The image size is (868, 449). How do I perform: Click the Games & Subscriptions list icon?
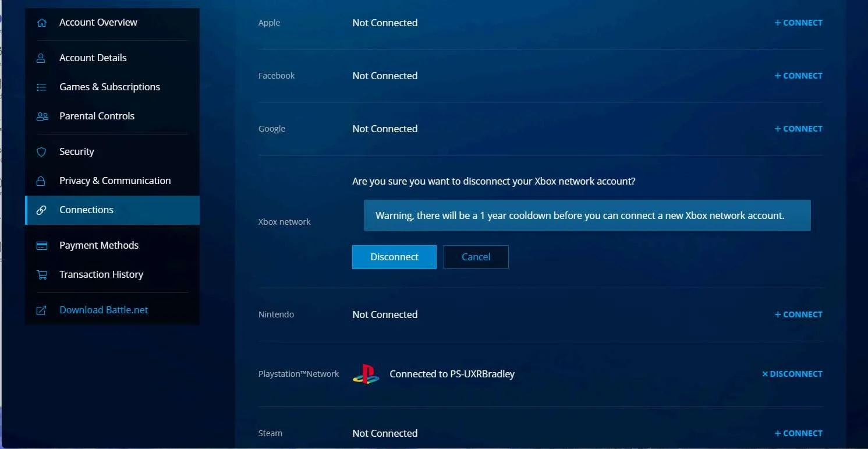click(41, 87)
